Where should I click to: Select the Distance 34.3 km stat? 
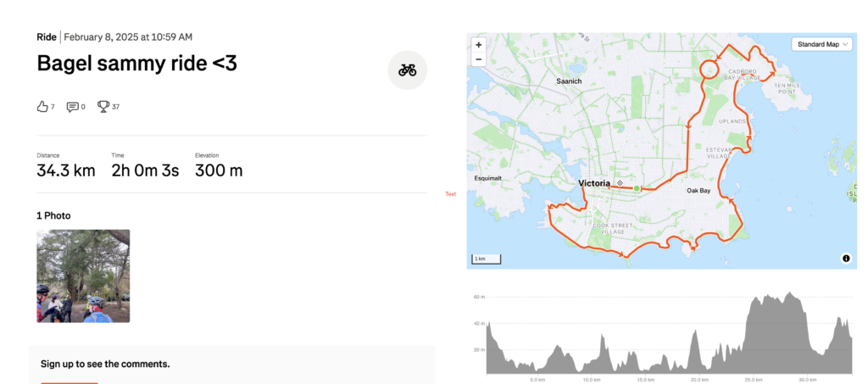point(65,170)
